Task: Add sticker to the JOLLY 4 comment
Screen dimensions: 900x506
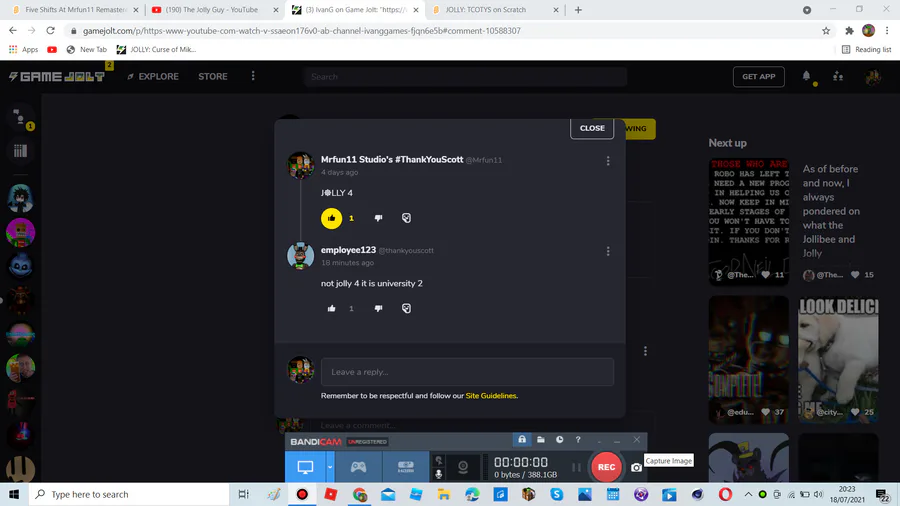Action: (406, 218)
